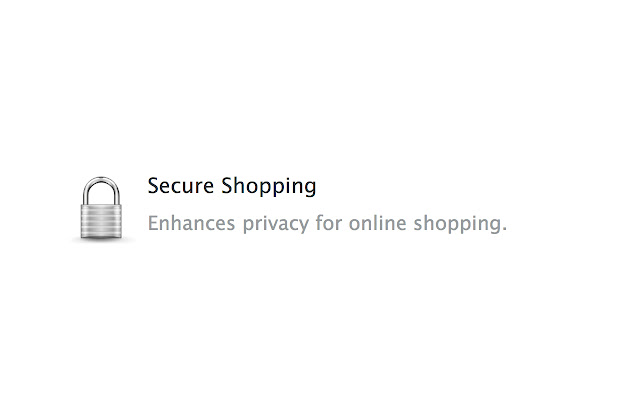The width and height of the screenshot is (640, 400).
Task: Select the Secure Shopping lock icon
Action: click(102, 210)
